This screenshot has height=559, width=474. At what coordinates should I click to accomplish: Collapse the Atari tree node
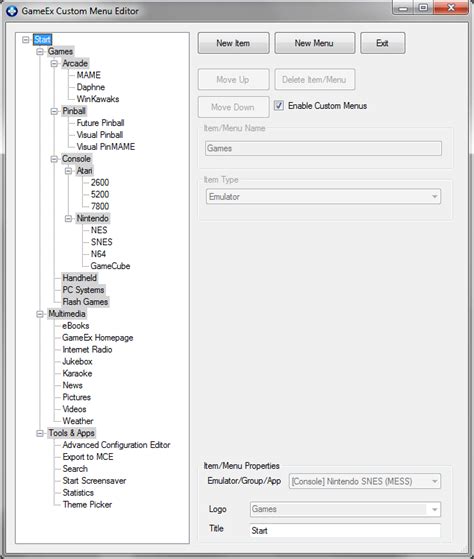tap(68, 171)
